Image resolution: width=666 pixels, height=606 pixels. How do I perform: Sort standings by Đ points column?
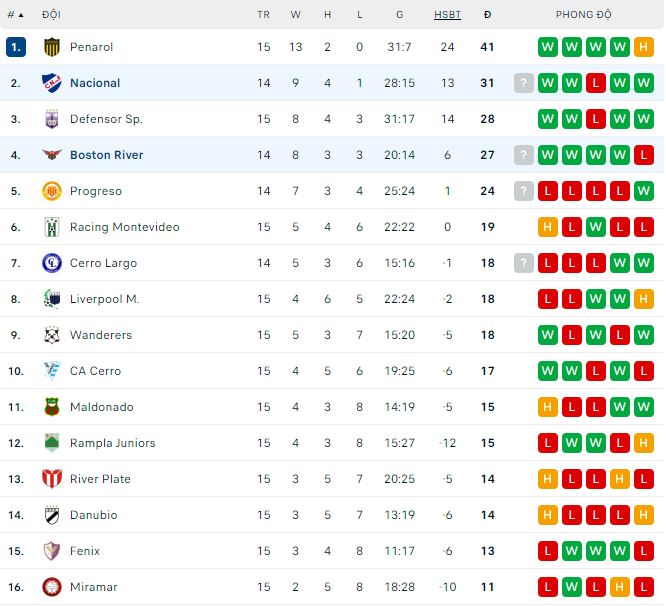tap(488, 15)
